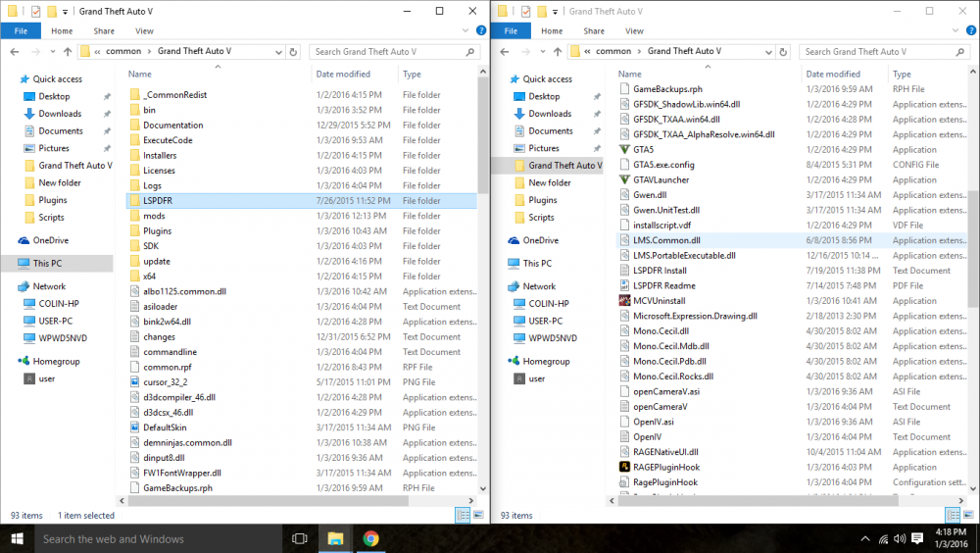Image resolution: width=980 pixels, height=553 pixels.
Task: Open GTAVLauncher application in right window
Action: pyautogui.click(x=661, y=179)
